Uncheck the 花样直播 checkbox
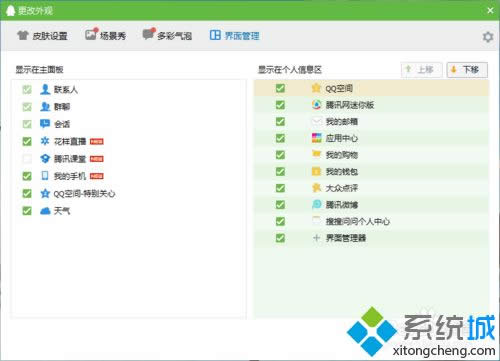 27,141
